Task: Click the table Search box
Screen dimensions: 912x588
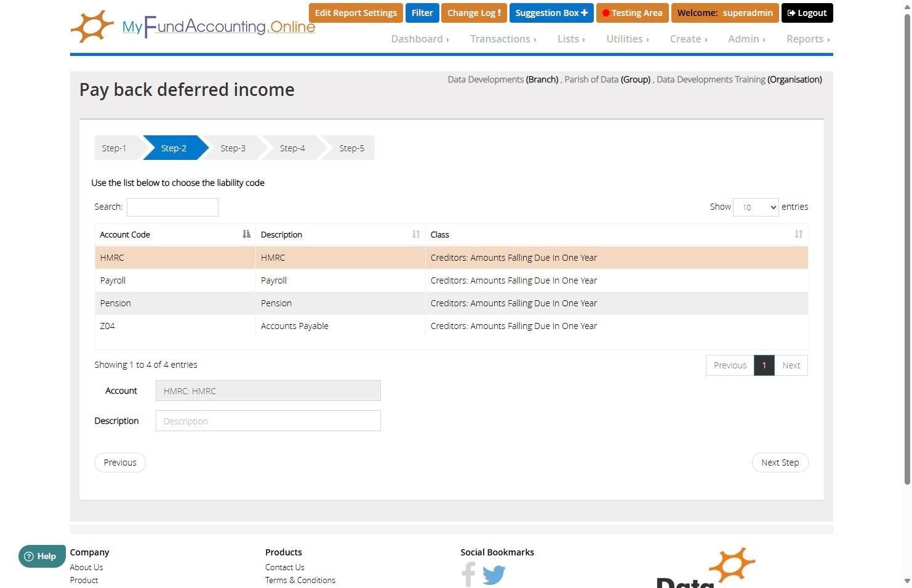Action: (x=172, y=207)
